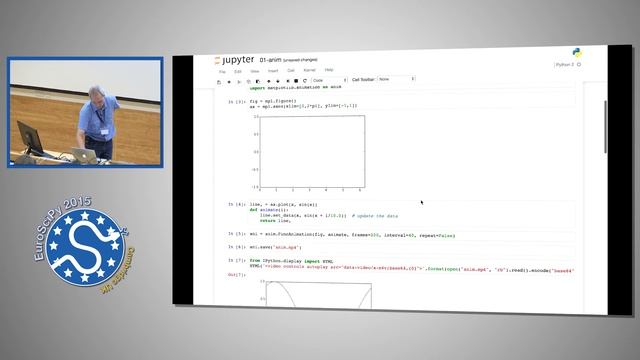
Task: Copy the selected cell using the toolbar icon
Action: click(249, 82)
